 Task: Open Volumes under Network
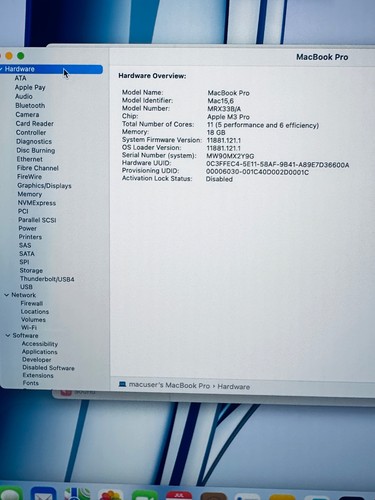(33, 319)
